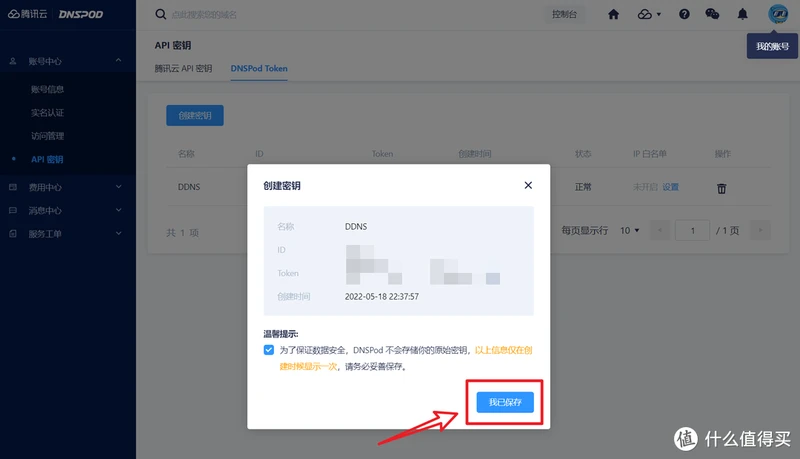Screen dimensions: 800x459
Task: Click the 账号中心 person icon
Action: (x=13, y=61)
